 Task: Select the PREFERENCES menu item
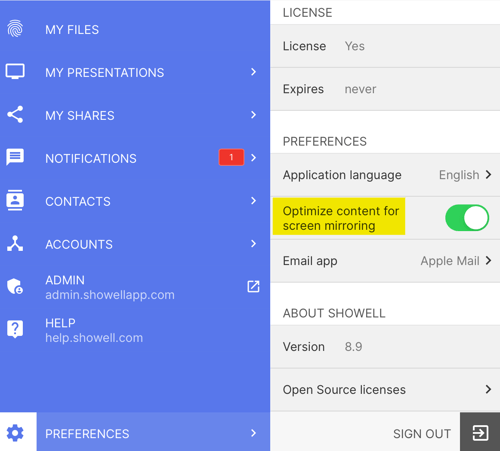(153, 433)
